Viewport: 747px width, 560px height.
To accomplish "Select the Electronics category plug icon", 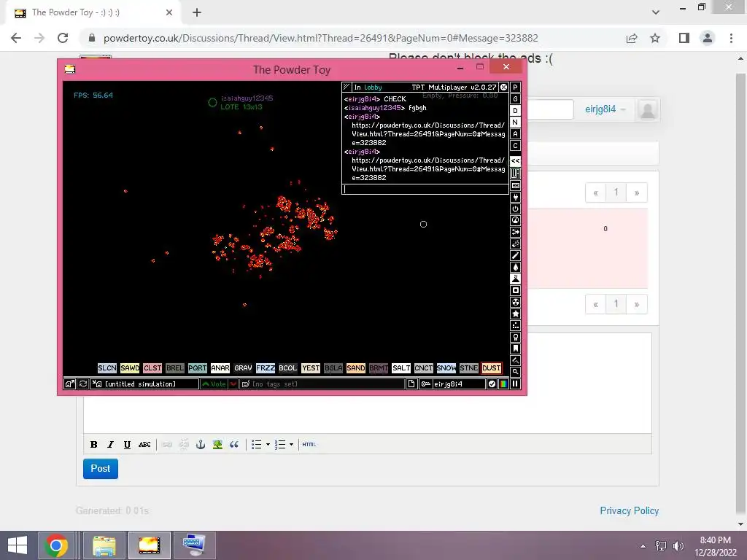I will (x=515, y=197).
